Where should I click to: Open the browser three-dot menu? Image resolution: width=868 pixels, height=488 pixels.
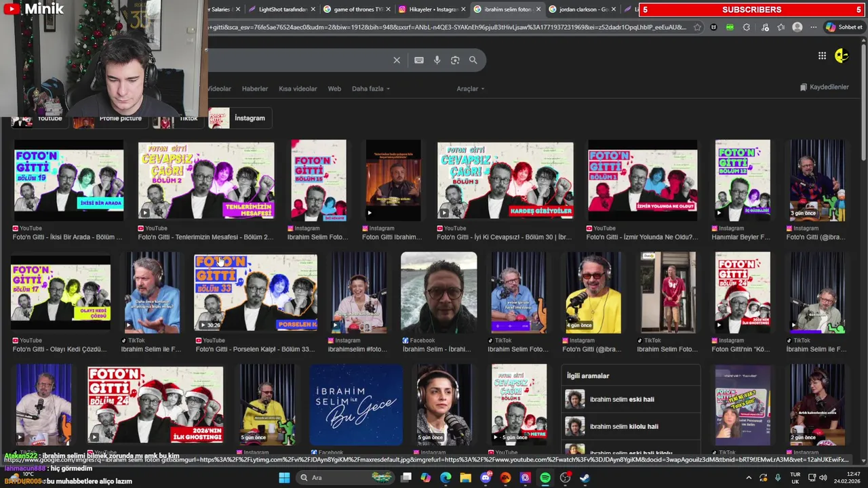coord(813,27)
